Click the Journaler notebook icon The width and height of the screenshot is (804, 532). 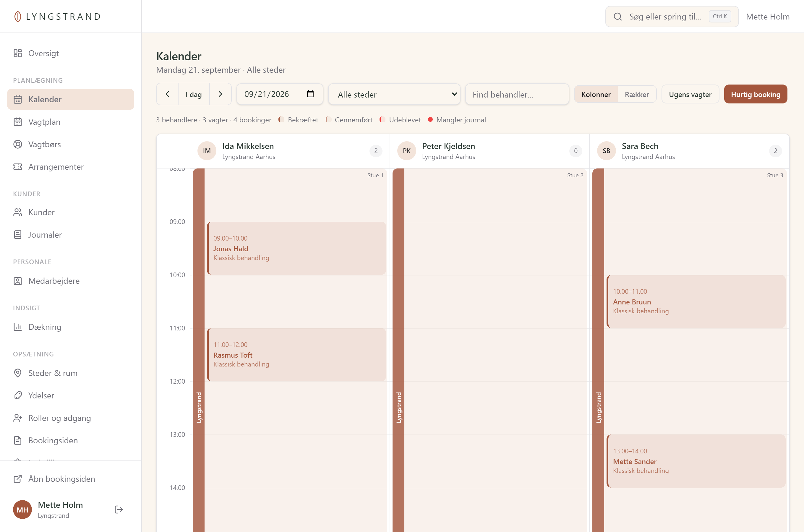[18, 234]
